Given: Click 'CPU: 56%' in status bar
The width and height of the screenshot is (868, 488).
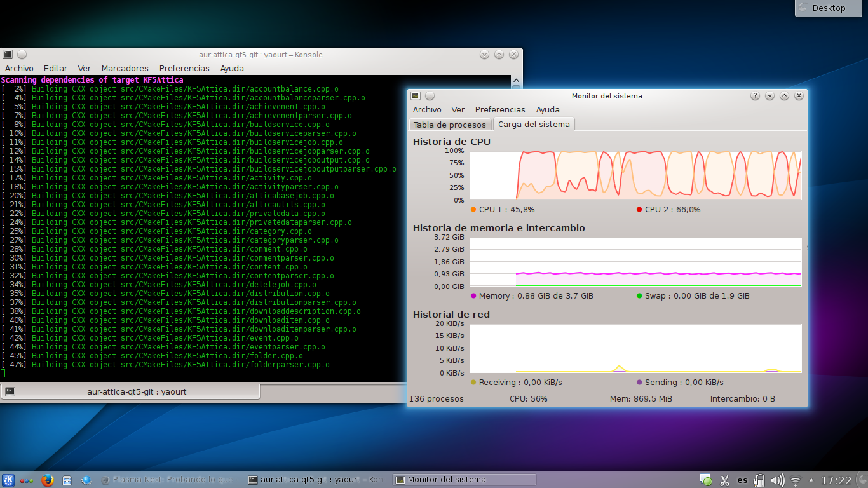Looking at the screenshot, I should [x=528, y=399].
